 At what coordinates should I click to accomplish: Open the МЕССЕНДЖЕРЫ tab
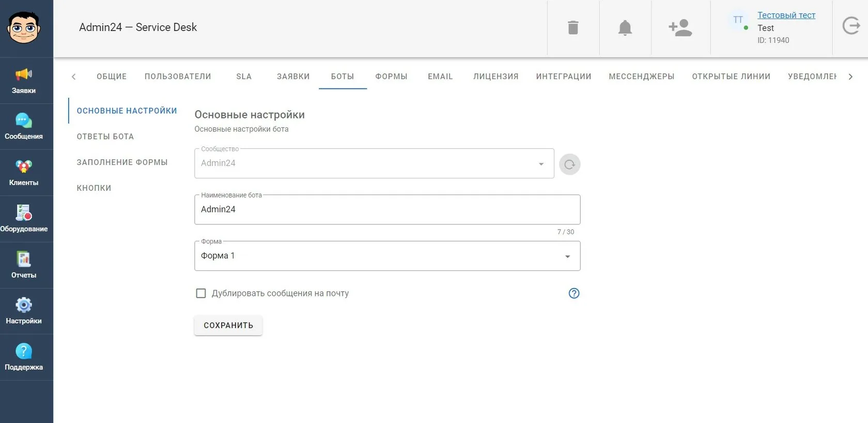point(642,77)
